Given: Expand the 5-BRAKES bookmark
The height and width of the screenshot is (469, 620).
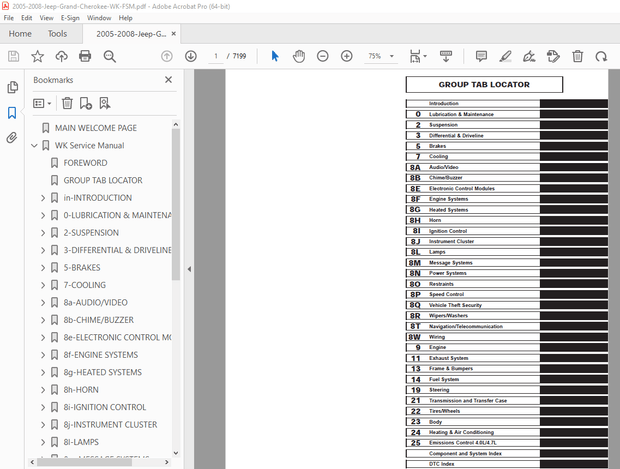Looking at the screenshot, I should click(43, 268).
